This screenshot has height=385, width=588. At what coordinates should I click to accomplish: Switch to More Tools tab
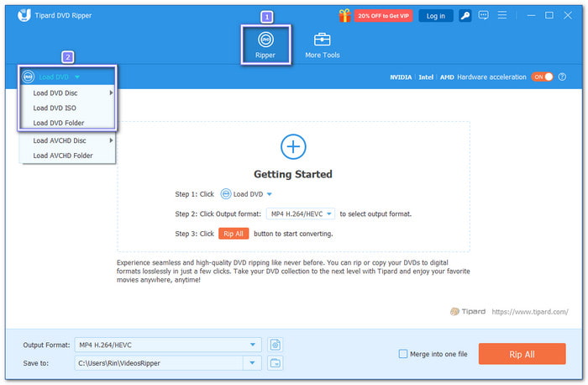(x=323, y=45)
